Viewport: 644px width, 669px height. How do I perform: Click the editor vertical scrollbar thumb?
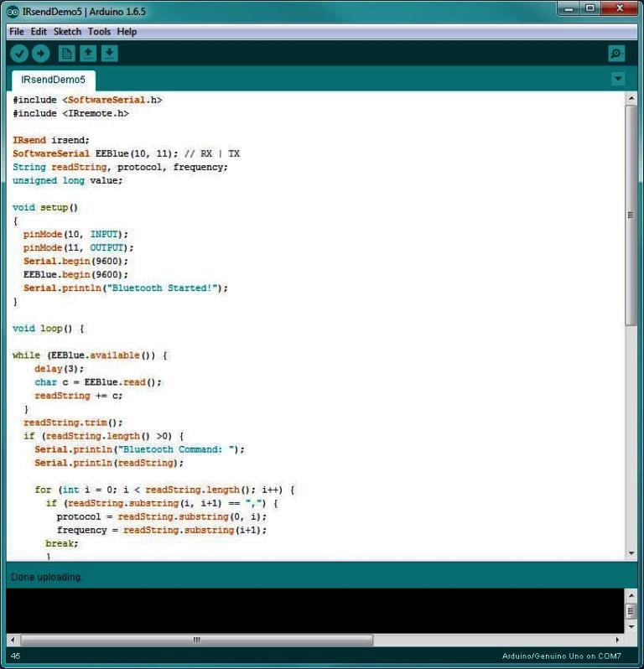[x=631, y=215]
